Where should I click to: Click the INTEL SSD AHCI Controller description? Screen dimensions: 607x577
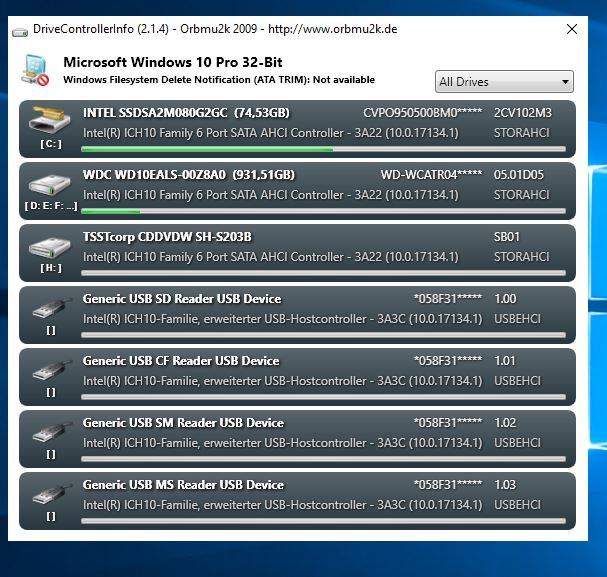271,133
